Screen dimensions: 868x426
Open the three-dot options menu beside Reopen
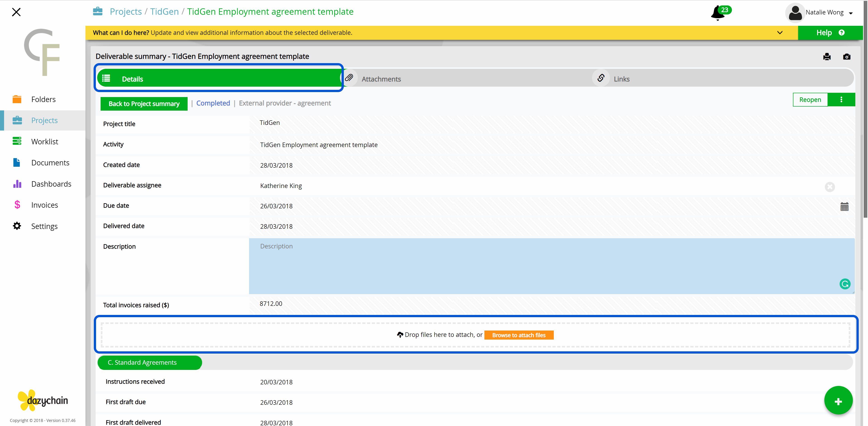(841, 100)
